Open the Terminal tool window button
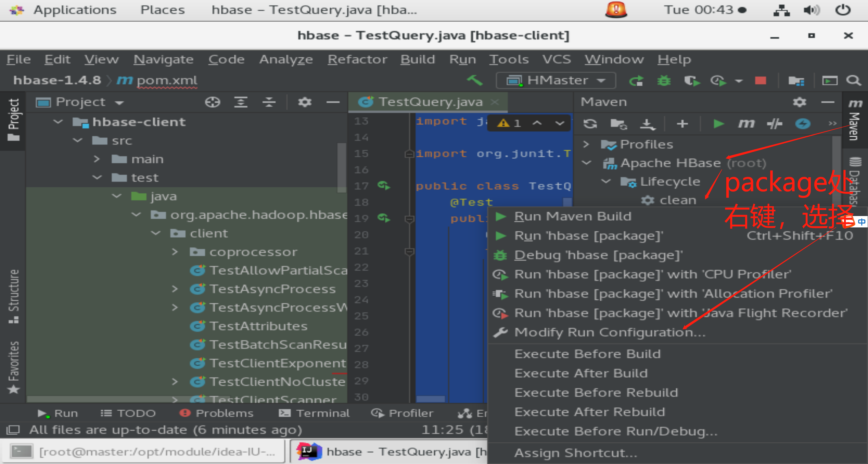 314,413
